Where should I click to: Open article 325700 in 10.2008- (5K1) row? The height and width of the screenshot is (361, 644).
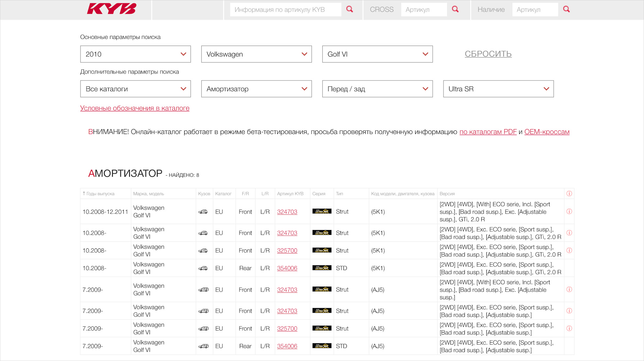[287, 250]
